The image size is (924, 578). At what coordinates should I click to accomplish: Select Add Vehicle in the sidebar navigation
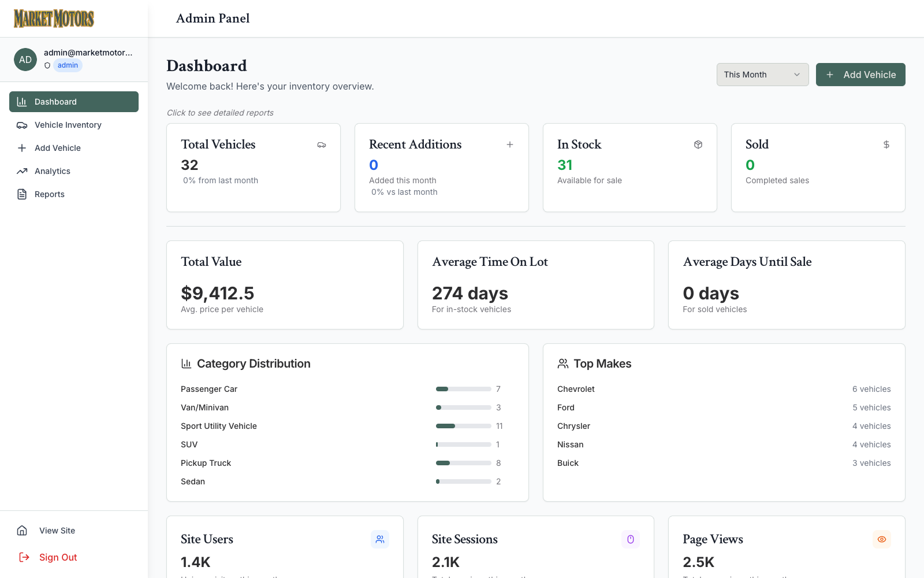coord(74,148)
